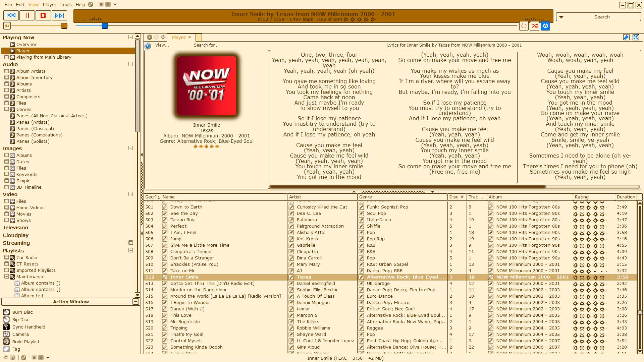Set the five-star rating under the album art
This screenshot has width=644, height=362.
[x=206, y=146]
